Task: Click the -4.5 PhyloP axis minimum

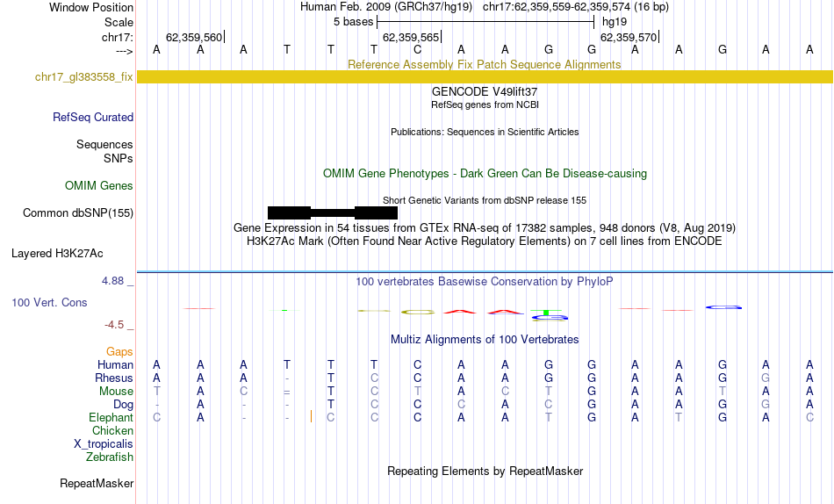Action: tap(114, 325)
